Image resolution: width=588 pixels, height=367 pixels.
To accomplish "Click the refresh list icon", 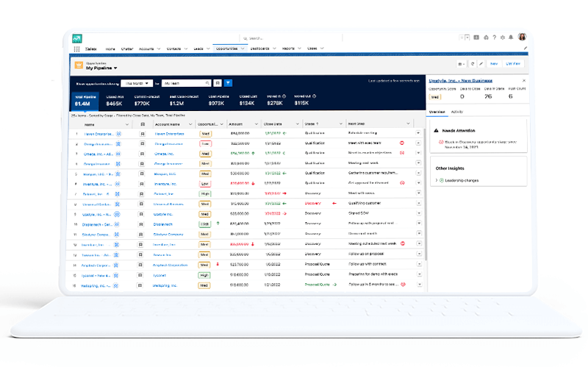I will [473, 64].
